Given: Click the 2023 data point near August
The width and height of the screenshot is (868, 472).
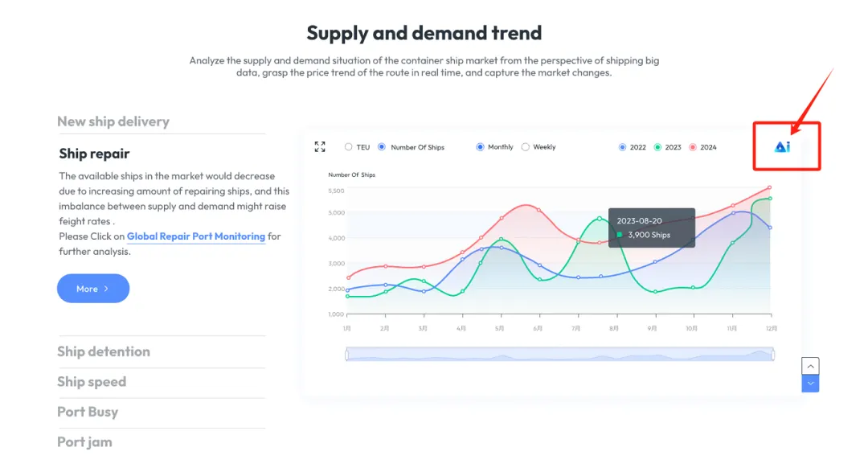Looking at the screenshot, I should (600, 218).
